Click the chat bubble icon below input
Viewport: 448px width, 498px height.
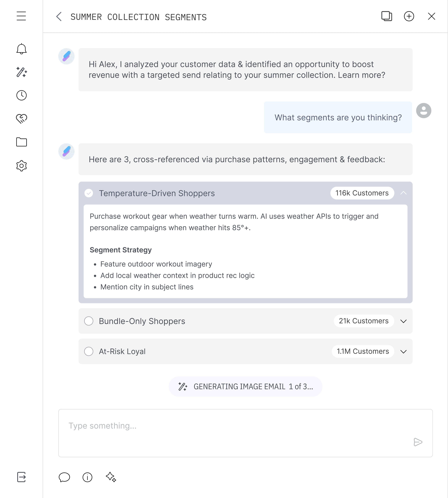64,477
